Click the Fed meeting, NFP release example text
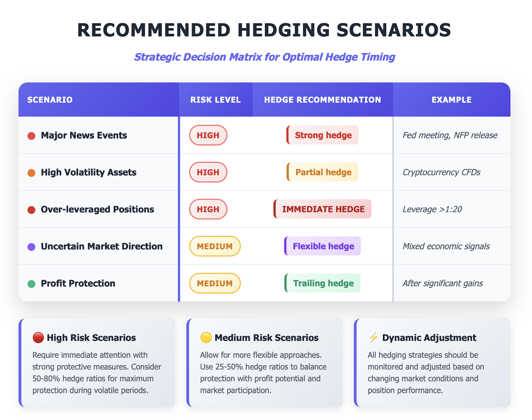This screenshot has width=532, height=420. coord(450,135)
